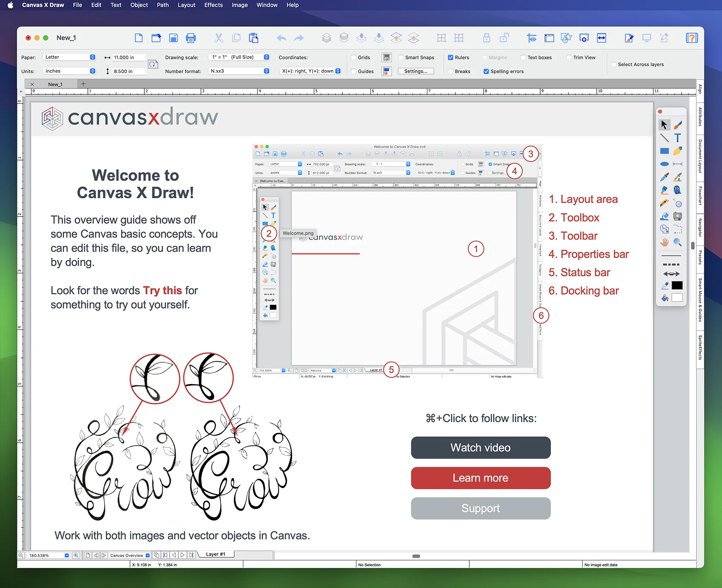Select the Marker highlighter tool
Screen dimensions: 722x588
click(x=664, y=190)
